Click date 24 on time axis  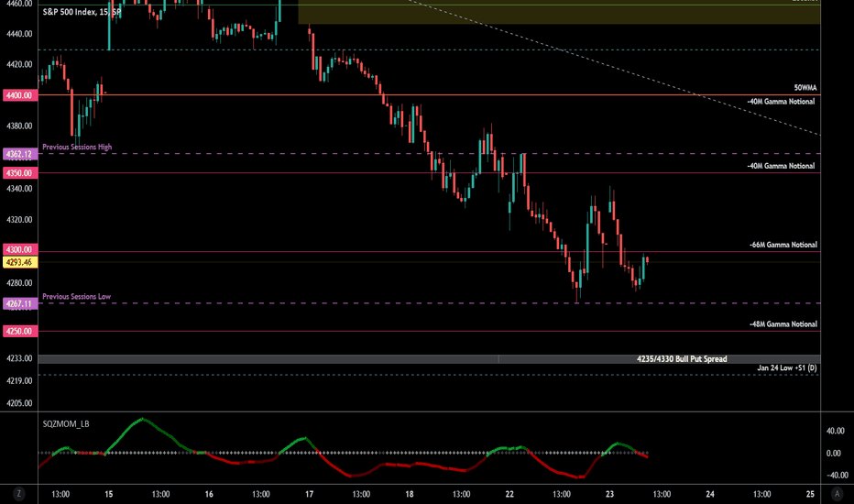[x=710, y=494]
